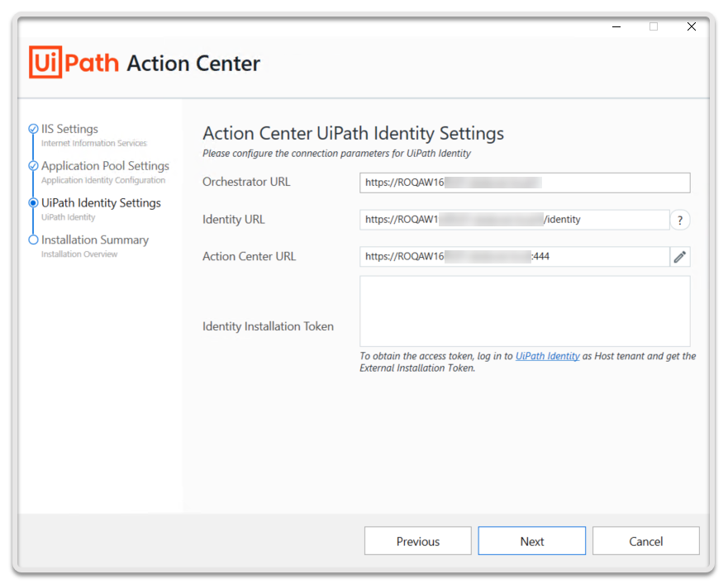Click inside the Identity URL field
Screen dimensions: 728x584
point(513,220)
